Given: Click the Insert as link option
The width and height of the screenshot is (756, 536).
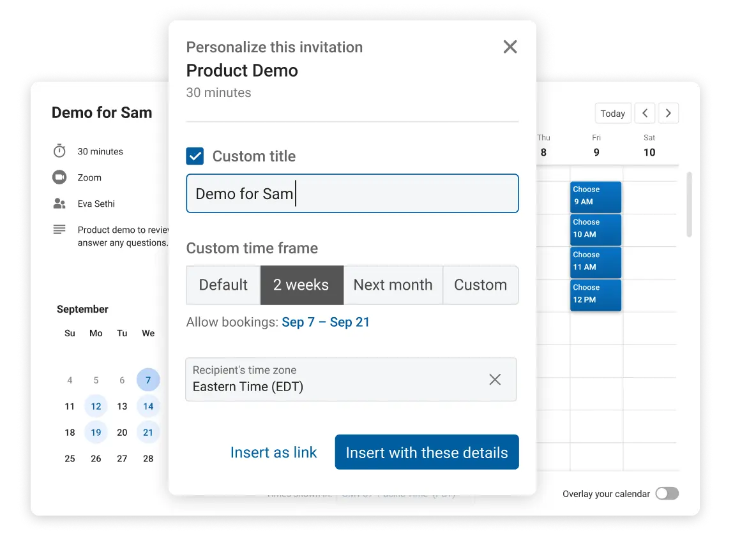Looking at the screenshot, I should pyautogui.click(x=273, y=452).
